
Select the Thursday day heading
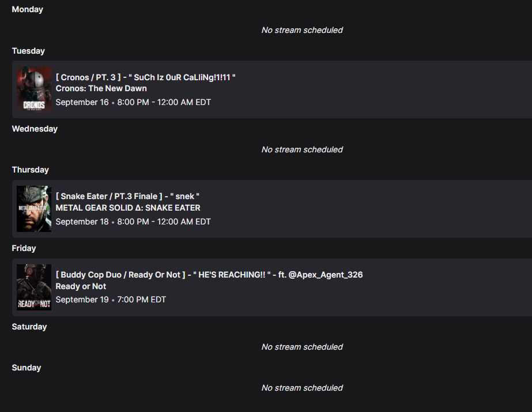click(x=31, y=170)
